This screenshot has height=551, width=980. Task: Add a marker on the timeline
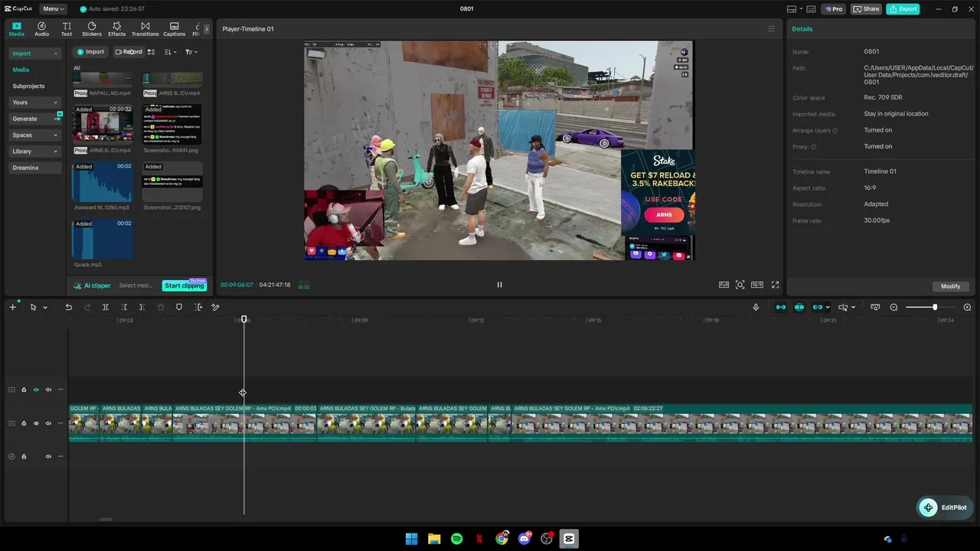point(179,307)
